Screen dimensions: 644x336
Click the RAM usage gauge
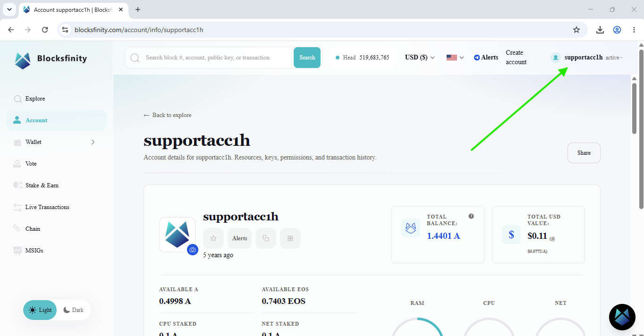point(417,327)
